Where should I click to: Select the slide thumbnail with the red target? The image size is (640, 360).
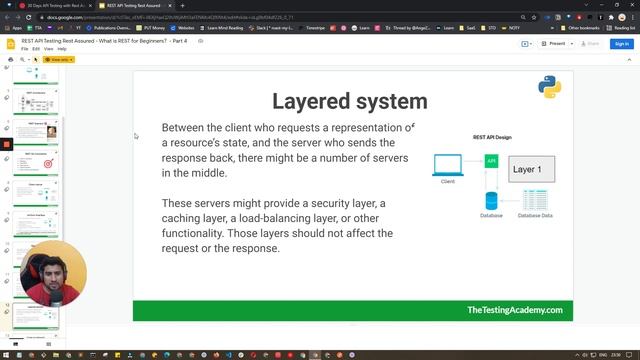[x=36, y=163]
